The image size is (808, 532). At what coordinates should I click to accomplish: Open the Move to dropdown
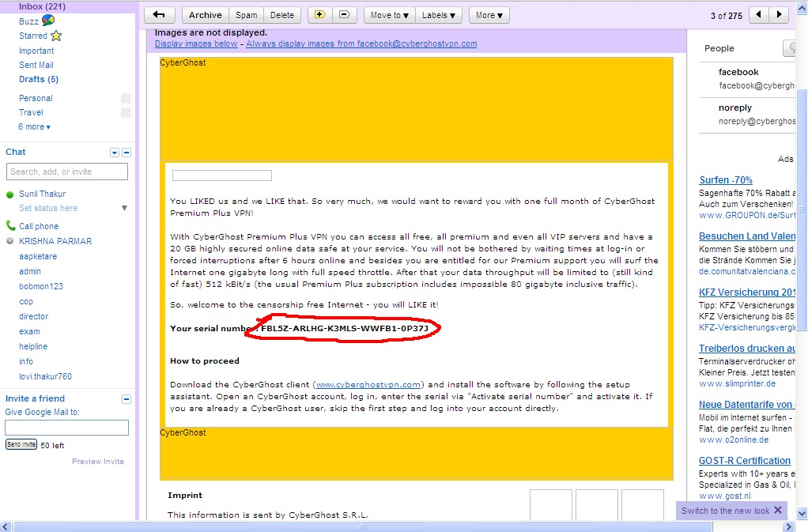[390, 15]
